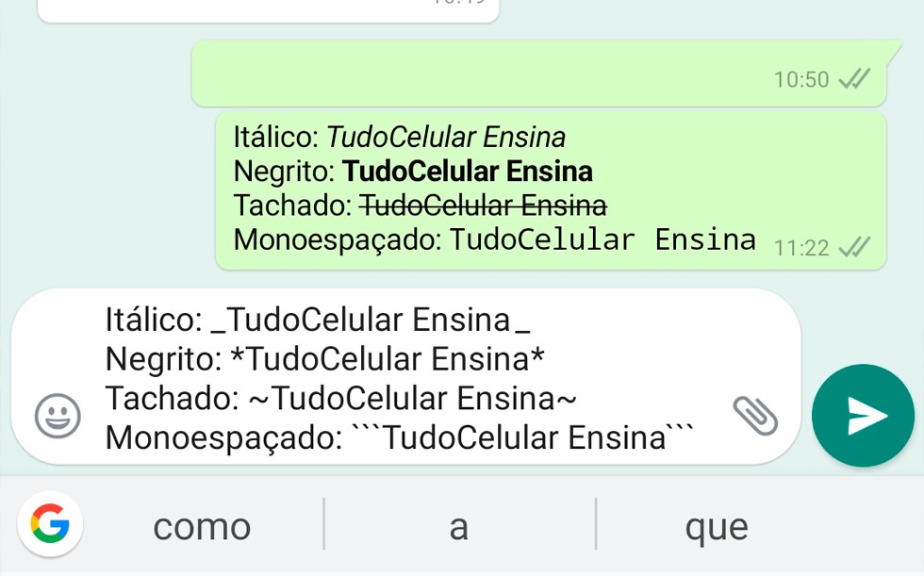This screenshot has height=576, width=924.
Task: Tap the monospaced "TudoCelular Ensina" sent text
Action: (602, 239)
